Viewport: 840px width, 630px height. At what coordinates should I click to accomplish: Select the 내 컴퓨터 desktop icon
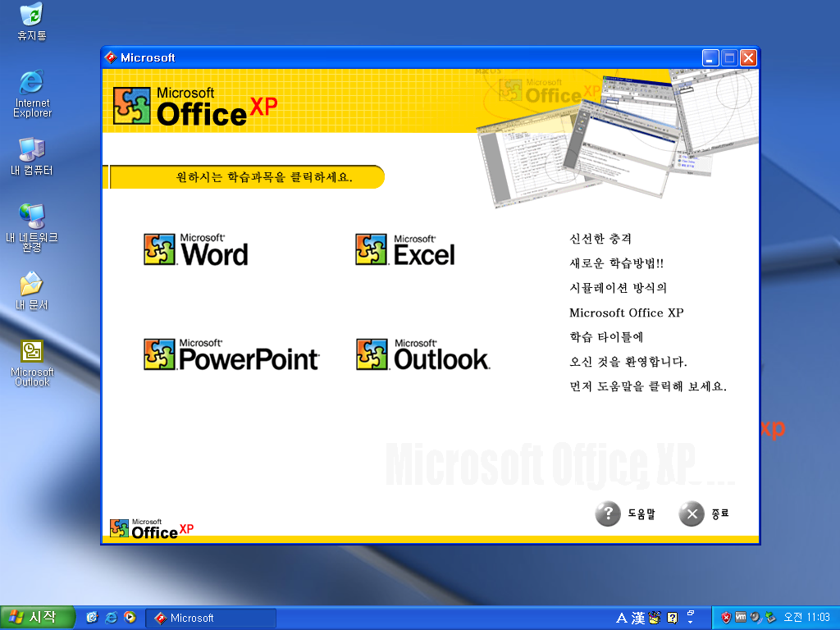[x=32, y=157]
